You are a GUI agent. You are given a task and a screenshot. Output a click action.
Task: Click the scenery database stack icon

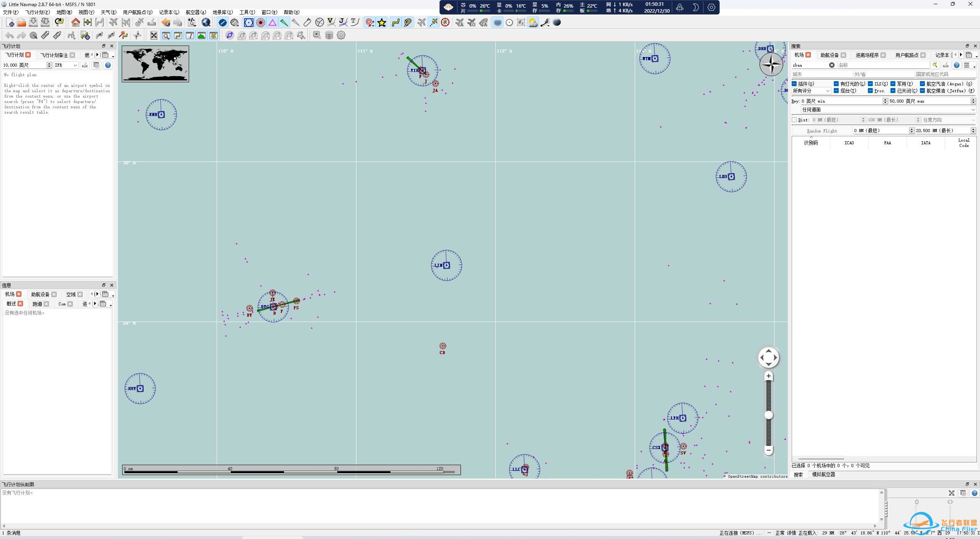click(329, 36)
